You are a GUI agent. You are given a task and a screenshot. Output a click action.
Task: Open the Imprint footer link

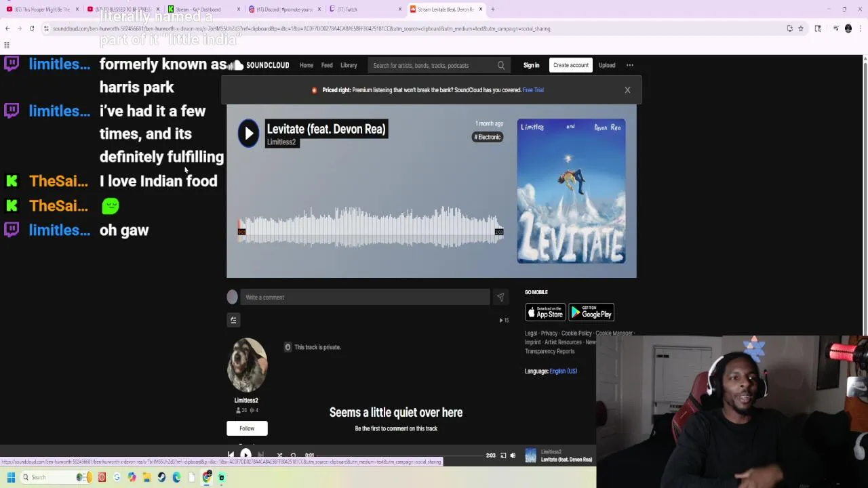pyautogui.click(x=532, y=342)
